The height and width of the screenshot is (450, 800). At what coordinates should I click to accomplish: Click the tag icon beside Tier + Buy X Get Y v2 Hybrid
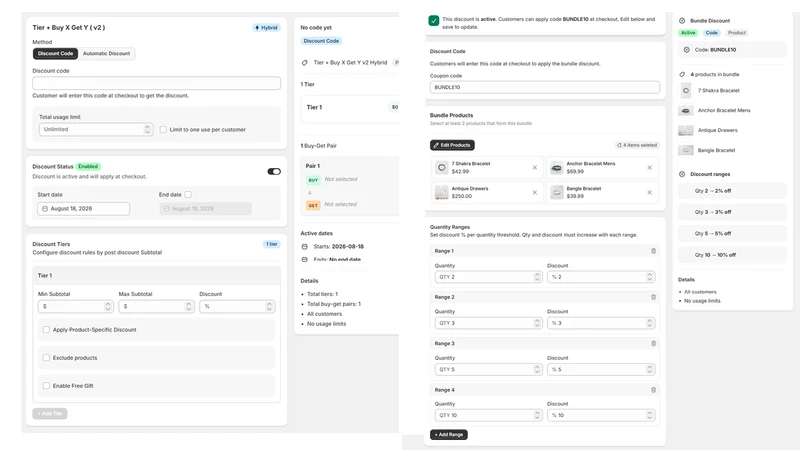click(x=305, y=63)
